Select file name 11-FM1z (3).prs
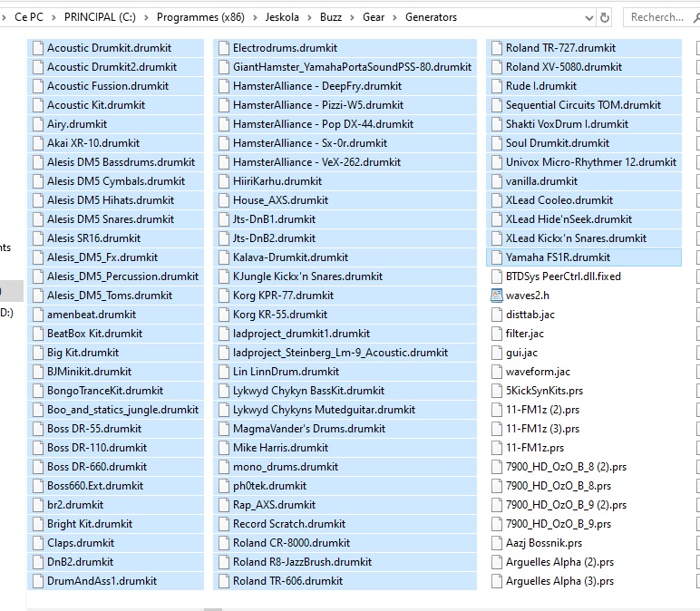Image resolution: width=700 pixels, height=611 pixels. point(542,429)
